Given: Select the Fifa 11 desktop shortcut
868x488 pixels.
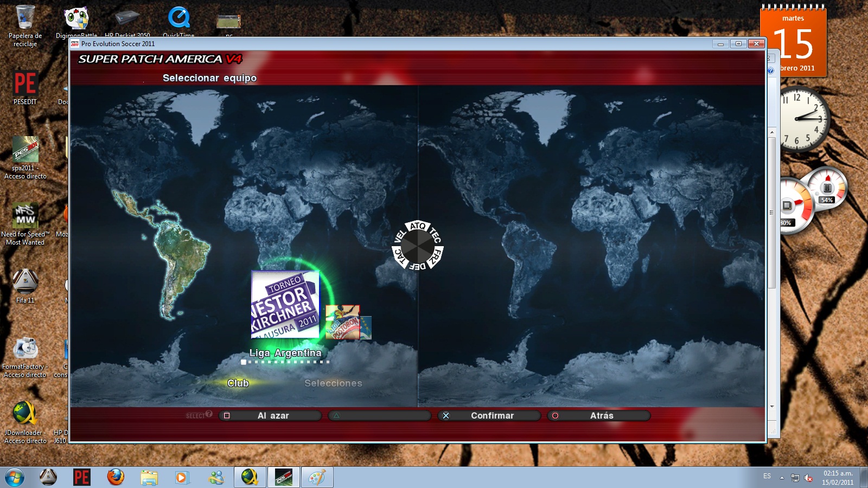Looking at the screenshot, I should [x=25, y=286].
